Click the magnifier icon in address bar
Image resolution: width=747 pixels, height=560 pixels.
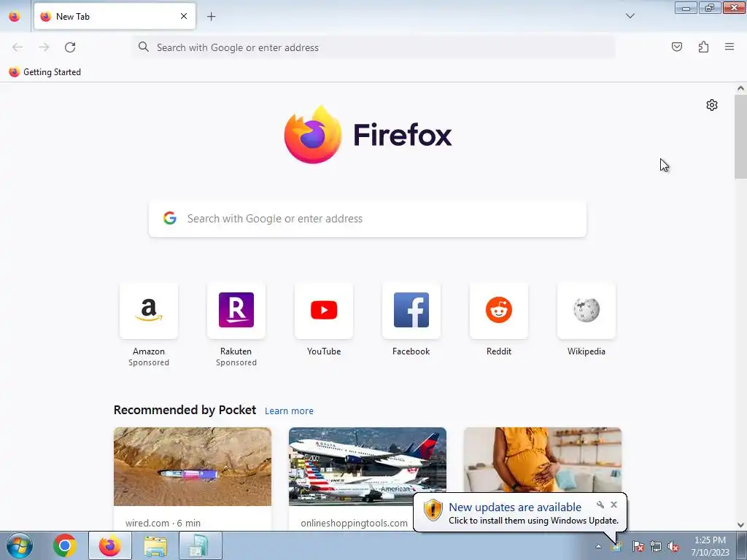point(144,47)
